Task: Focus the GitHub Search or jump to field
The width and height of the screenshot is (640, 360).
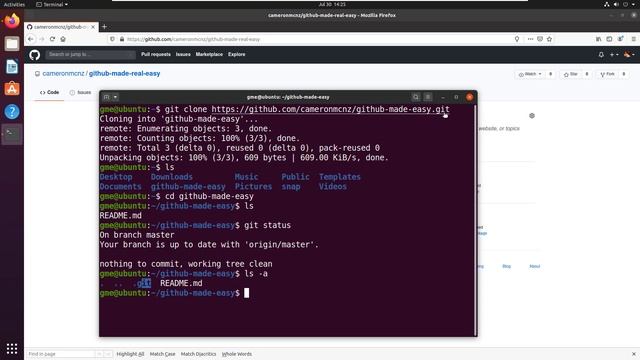Action: [x=91, y=54]
